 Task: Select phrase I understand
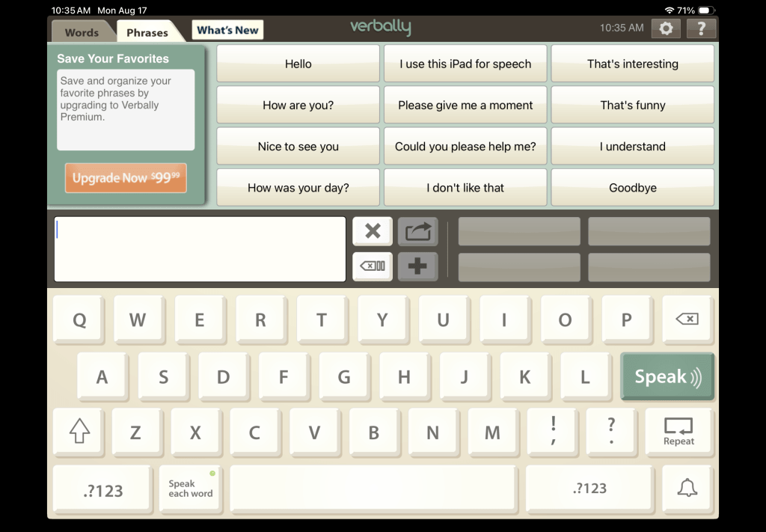click(633, 146)
